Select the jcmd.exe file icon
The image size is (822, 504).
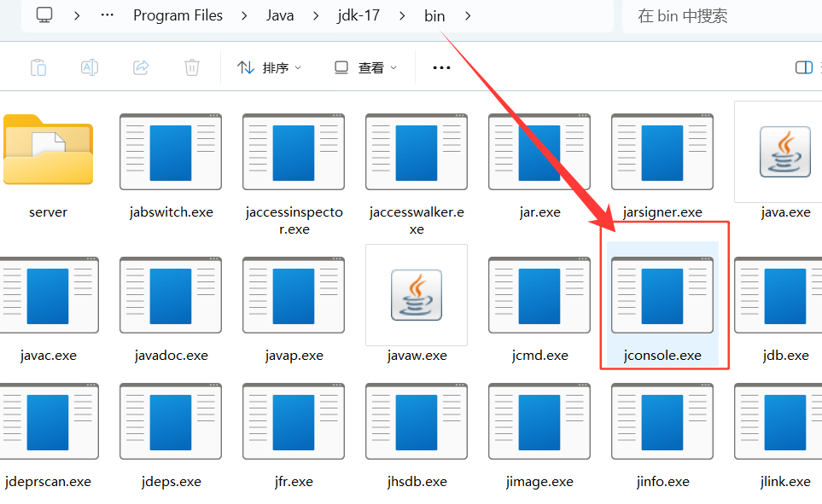[539, 295]
